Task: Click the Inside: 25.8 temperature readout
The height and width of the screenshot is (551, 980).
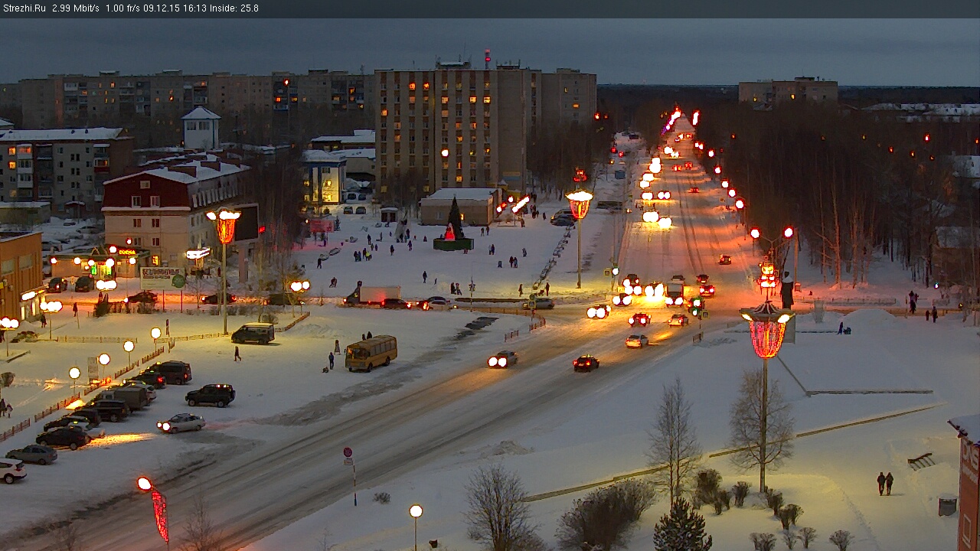Action: tap(235, 8)
